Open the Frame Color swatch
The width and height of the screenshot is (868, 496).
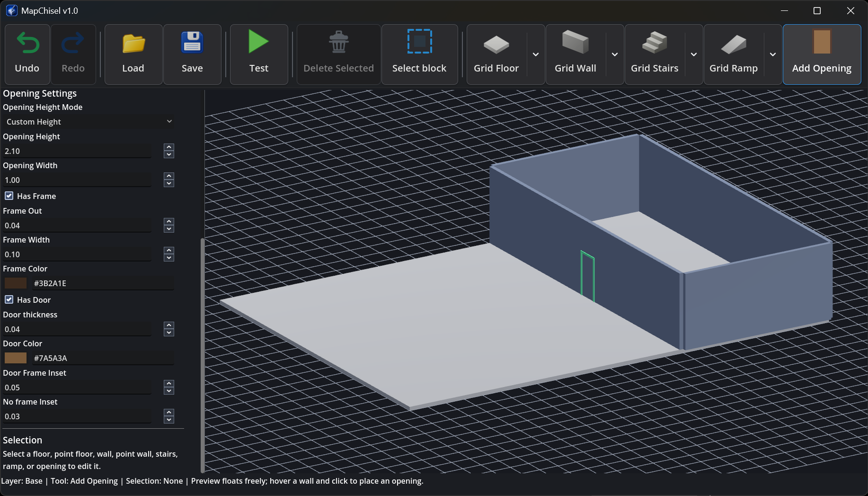16,283
